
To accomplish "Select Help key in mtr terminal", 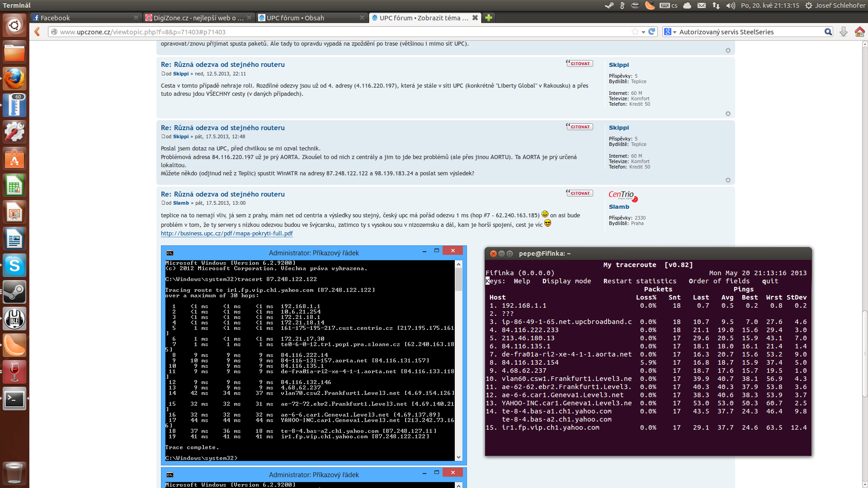I will 522,281.
